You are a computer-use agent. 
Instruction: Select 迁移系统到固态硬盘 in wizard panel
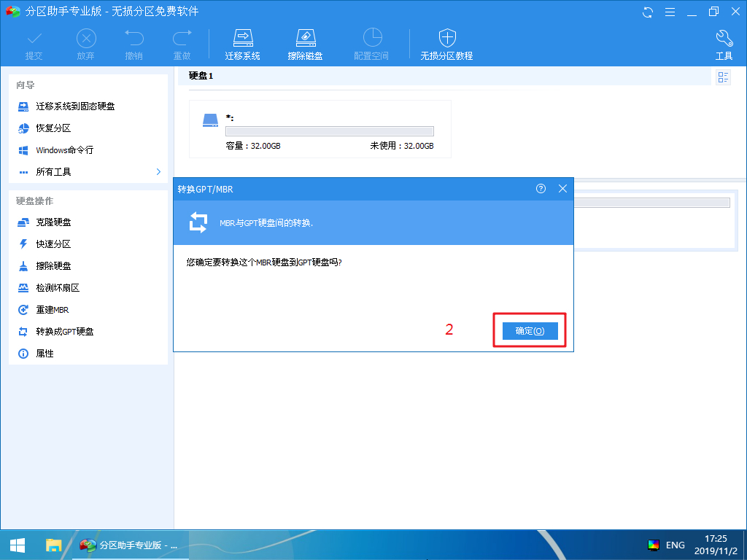click(75, 106)
